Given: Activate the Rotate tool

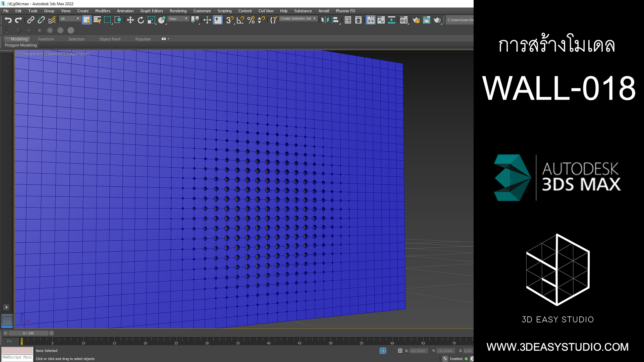Looking at the screenshot, I should (x=141, y=20).
